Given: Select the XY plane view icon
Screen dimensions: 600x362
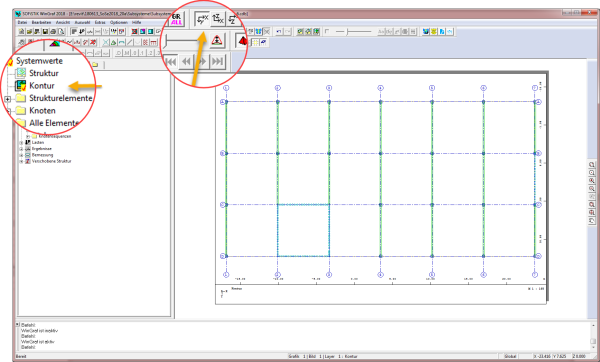Looking at the screenshot, I should (x=202, y=19).
